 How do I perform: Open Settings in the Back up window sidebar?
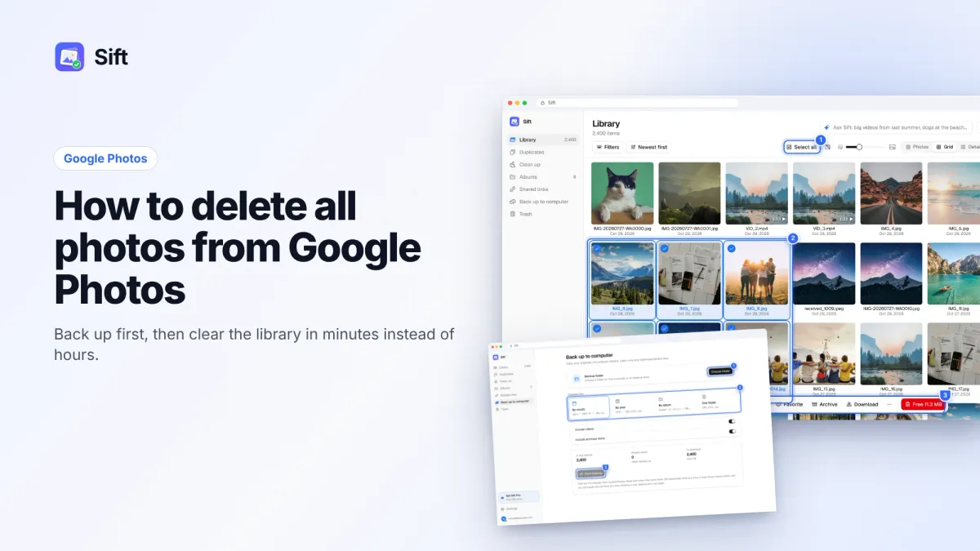tap(511, 509)
